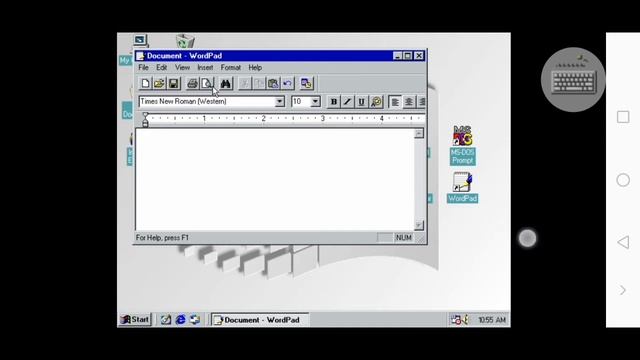Screen dimensions: 640x360
Task: Save document using the floppy disk icon
Action: 173,84
